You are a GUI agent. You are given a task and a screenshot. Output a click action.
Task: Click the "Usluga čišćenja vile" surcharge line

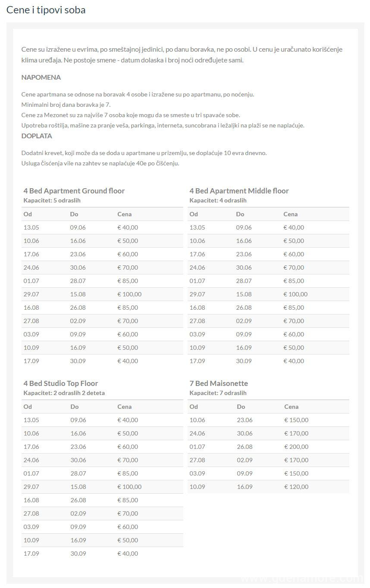[x=100, y=164]
